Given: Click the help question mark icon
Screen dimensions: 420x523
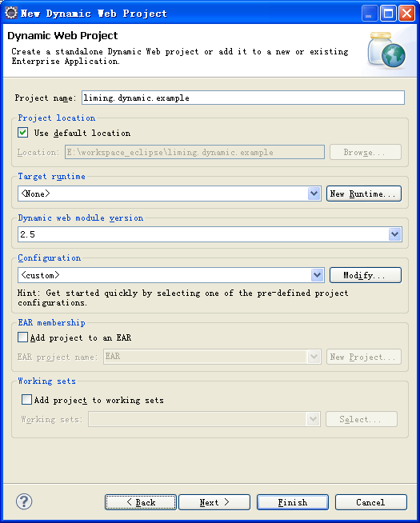Looking at the screenshot, I should (24, 501).
